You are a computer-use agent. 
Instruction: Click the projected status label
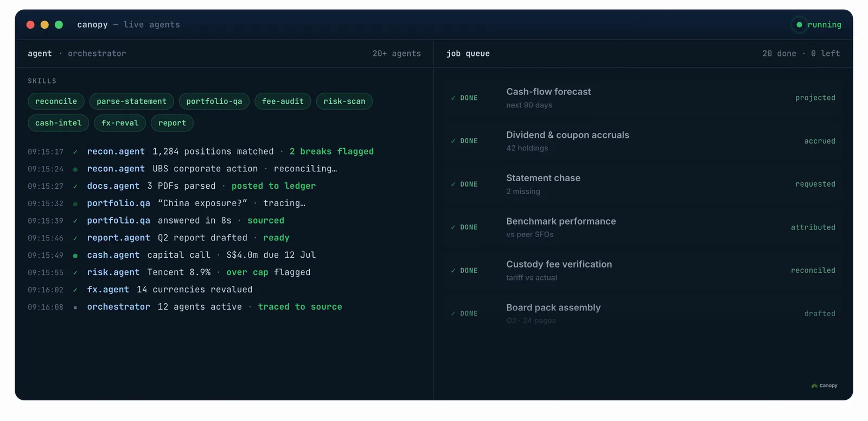pyautogui.click(x=815, y=98)
